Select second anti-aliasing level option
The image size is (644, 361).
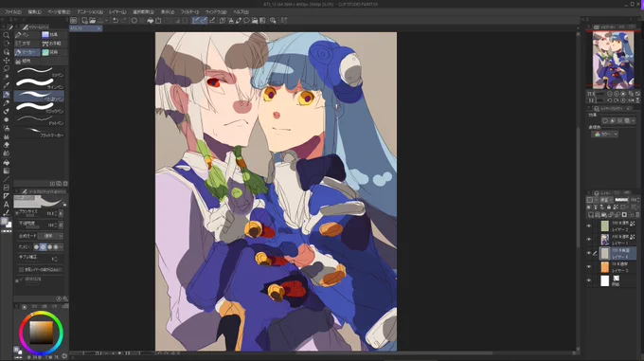(x=43, y=247)
